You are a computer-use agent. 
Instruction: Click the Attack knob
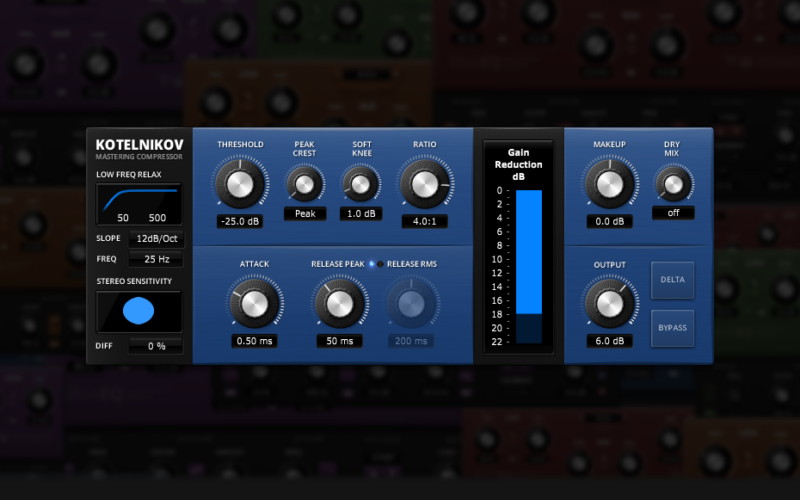pos(254,302)
